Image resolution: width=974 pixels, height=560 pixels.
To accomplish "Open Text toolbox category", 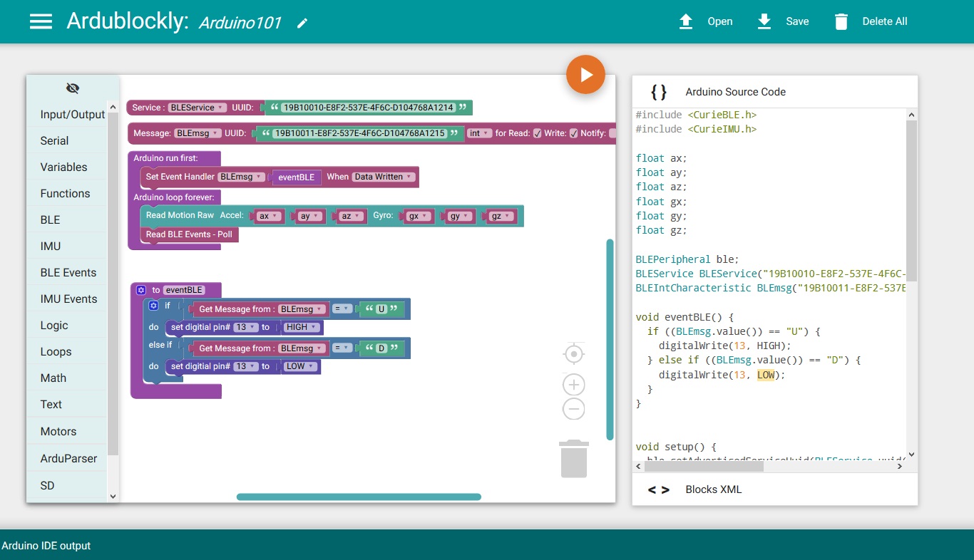I will coord(67,404).
